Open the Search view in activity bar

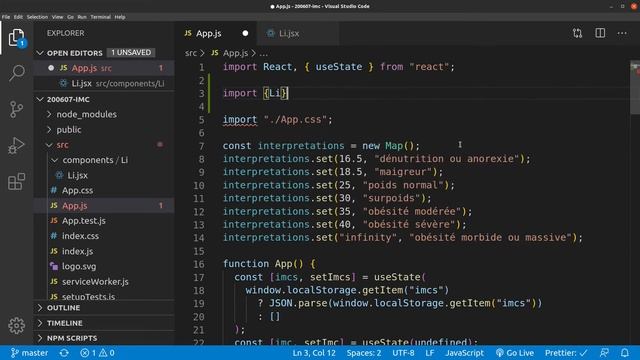coord(17,73)
